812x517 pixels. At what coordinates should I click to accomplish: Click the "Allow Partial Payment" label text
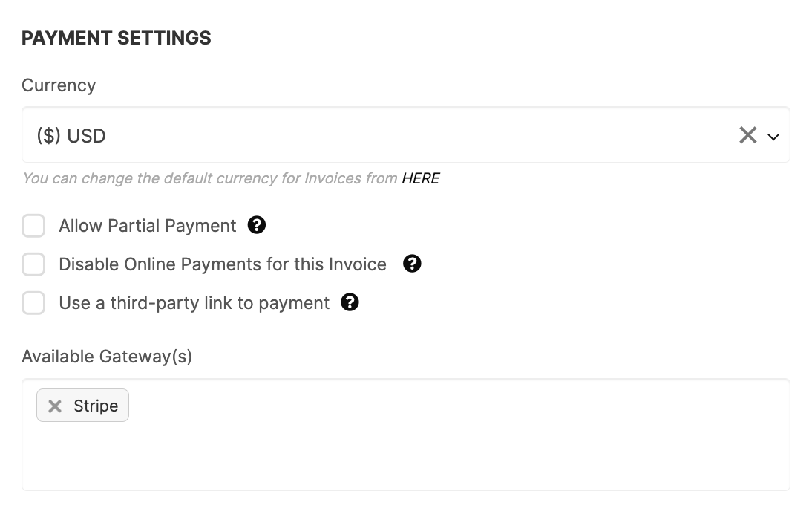pos(148,226)
